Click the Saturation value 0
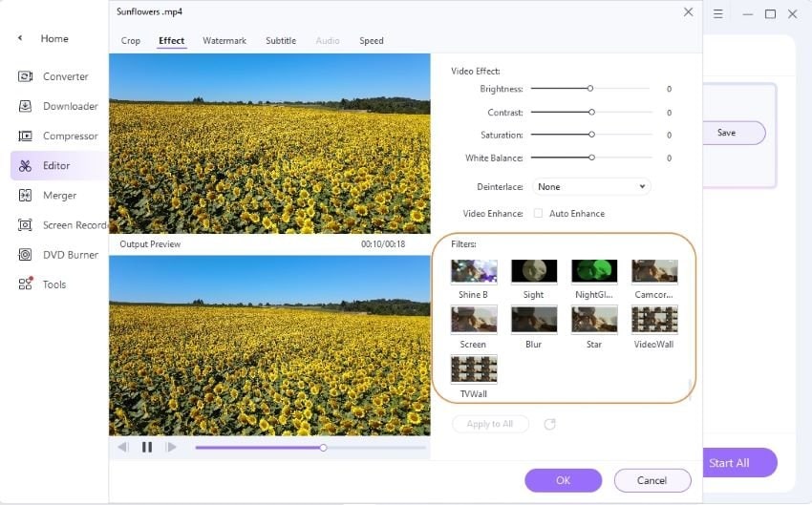 coord(669,135)
